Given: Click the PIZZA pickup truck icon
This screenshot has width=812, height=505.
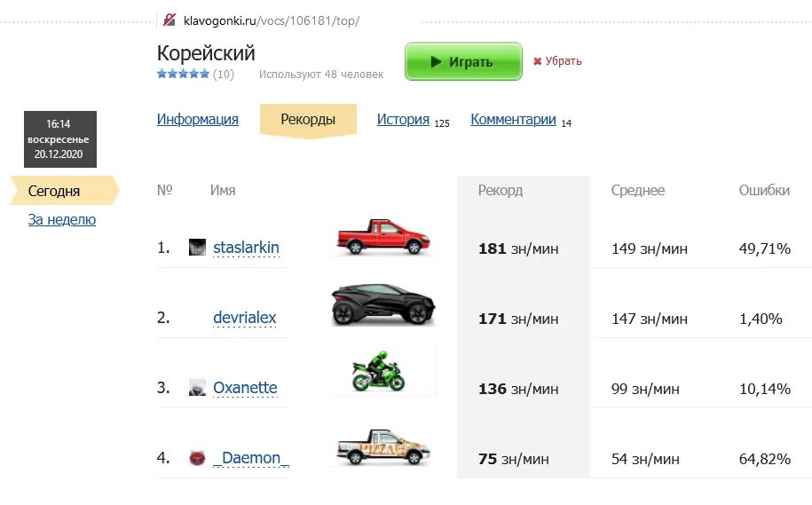Looking at the screenshot, I should 383,446.
